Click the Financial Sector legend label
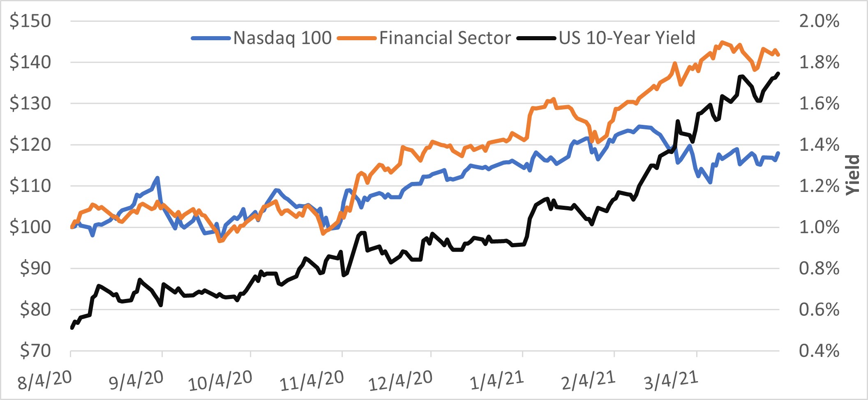 click(x=445, y=38)
